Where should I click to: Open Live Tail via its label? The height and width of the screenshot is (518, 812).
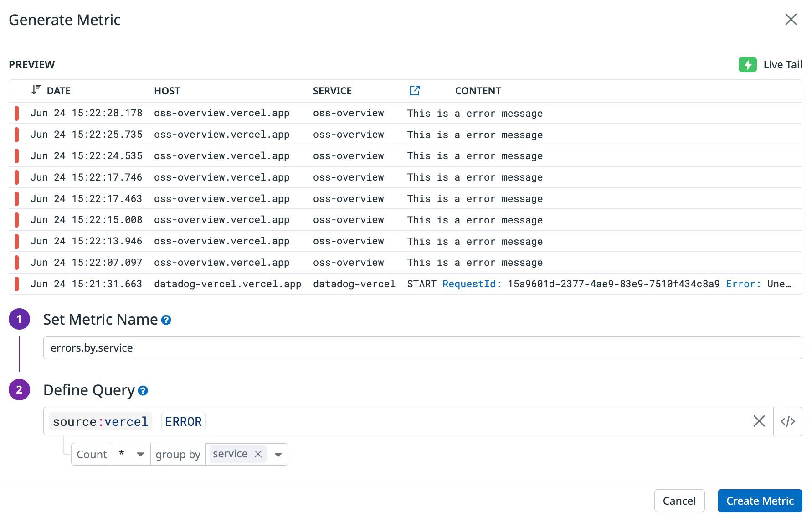[782, 65]
